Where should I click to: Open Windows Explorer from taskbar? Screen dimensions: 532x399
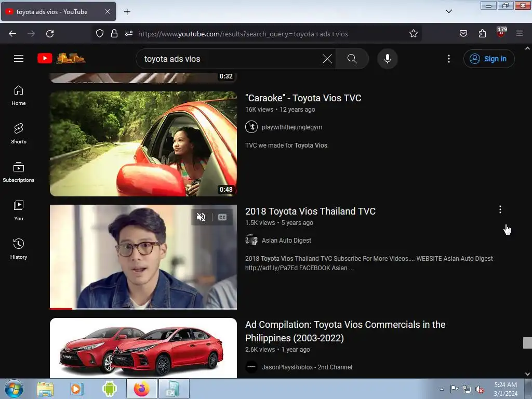45,389
